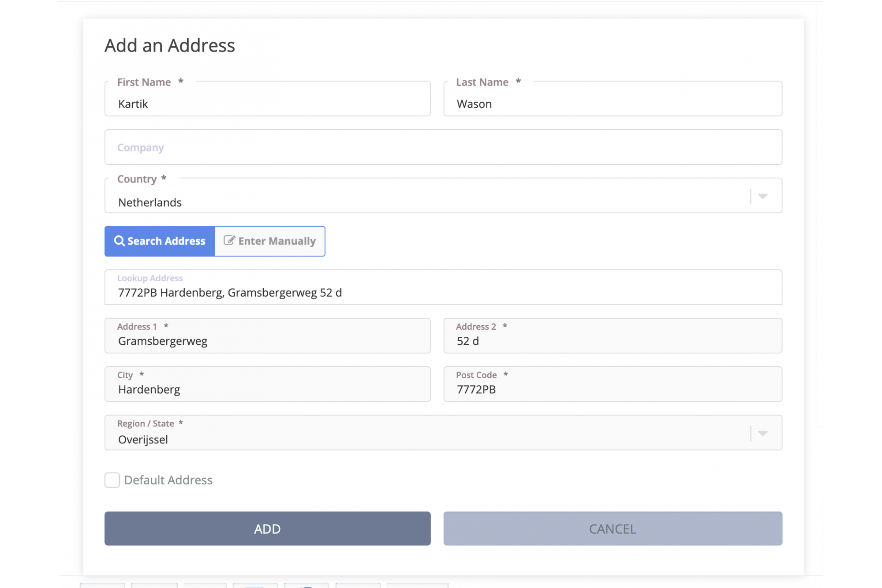Select the Lookup Address input box
This screenshot has width=882, height=588.
(x=443, y=293)
